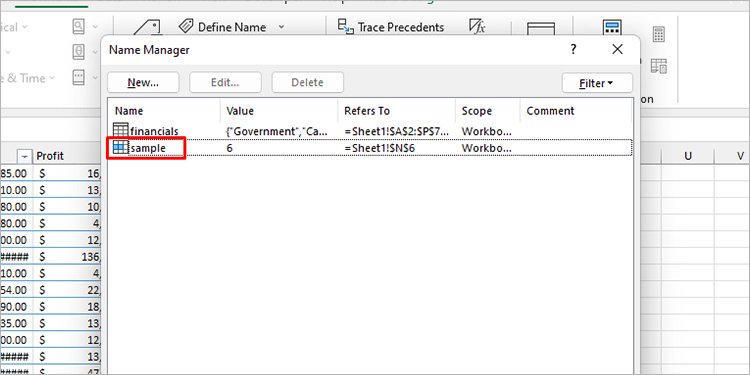The height and width of the screenshot is (375, 750).
Task: Expand the Math & Trig dropdown arrow
Action: click(95, 52)
